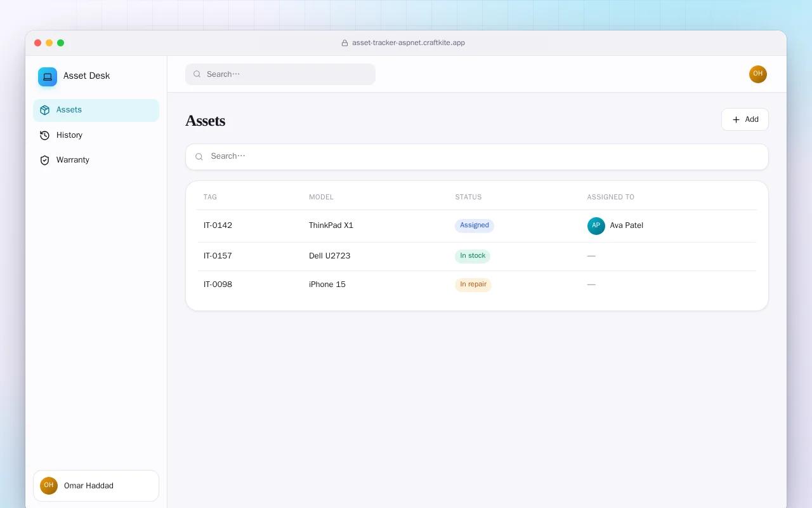Click the Assigned status badge
Viewport: 812px width, 508px height.
click(475, 225)
